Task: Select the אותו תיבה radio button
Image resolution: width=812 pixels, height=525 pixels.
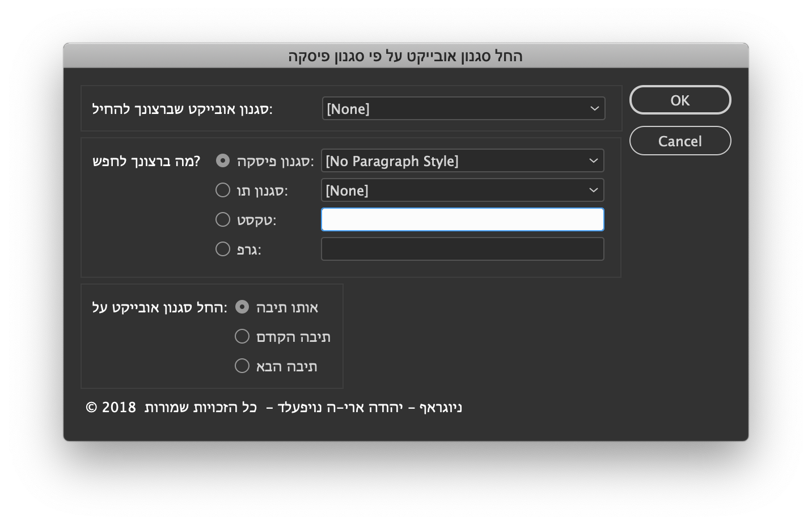Action: coord(242,307)
